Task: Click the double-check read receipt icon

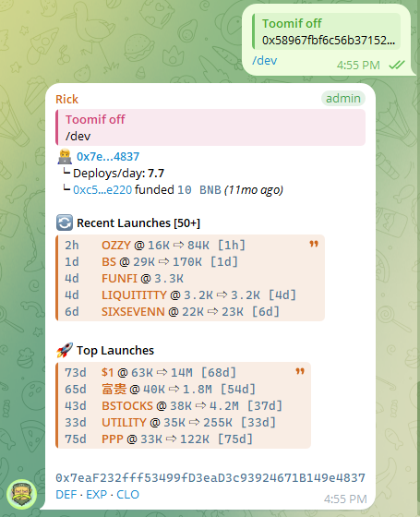Action: 397,65
